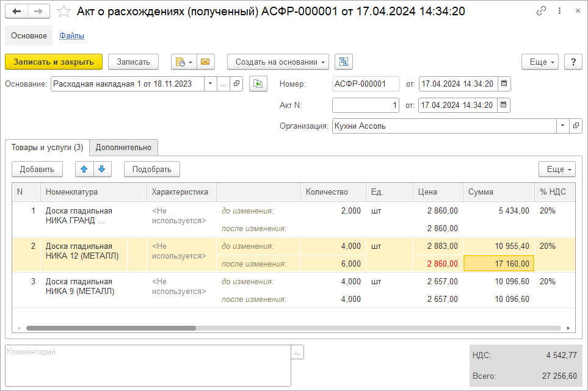Viewport: 588px width, 391px height.
Task: Open the document structure icon button
Action: [344, 62]
